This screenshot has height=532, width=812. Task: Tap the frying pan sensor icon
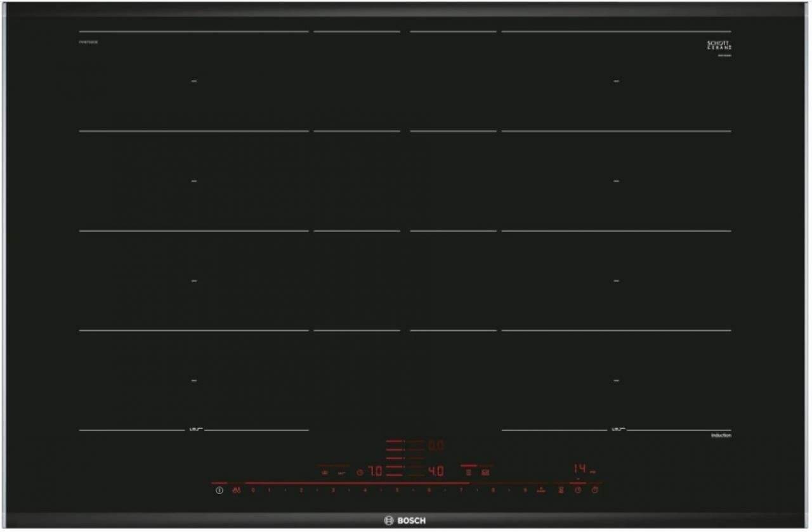pyautogui.click(x=341, y=472)
